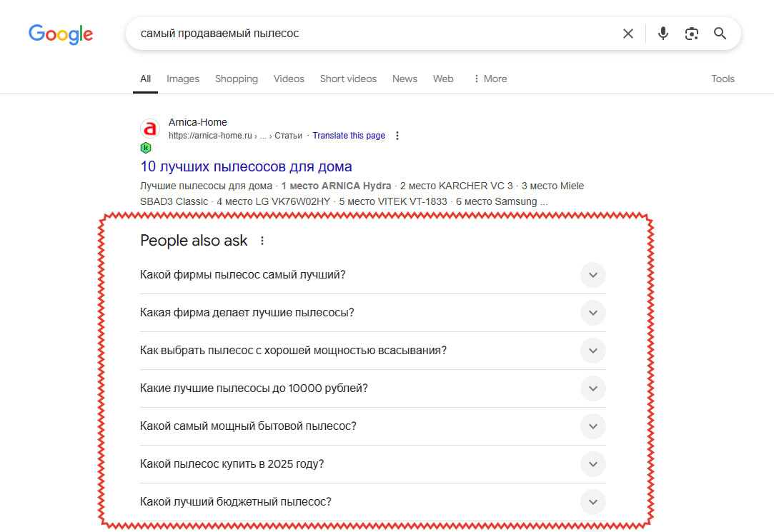The image size is (774, 532).
Task: Click the Translate this page link
Action: pyautogui.click(x=349, y=136)
